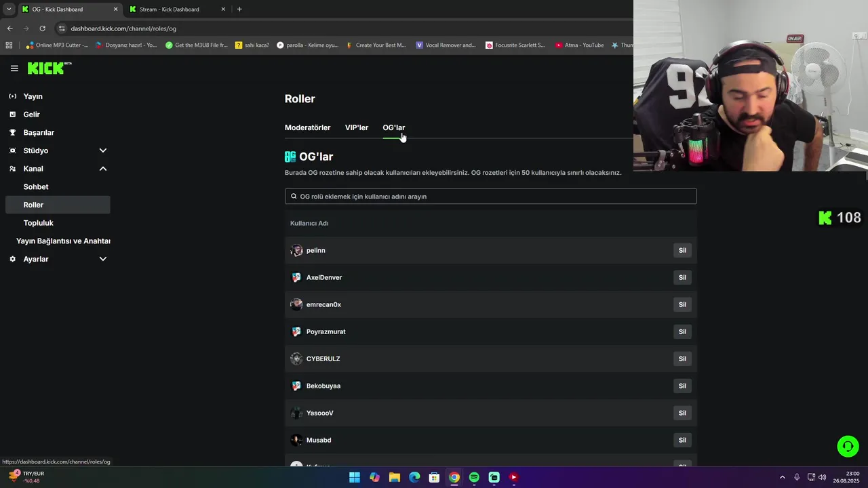This screenshot has height=488, width=868.
Task: Reload the current page
Action: (x=42, y=28)
